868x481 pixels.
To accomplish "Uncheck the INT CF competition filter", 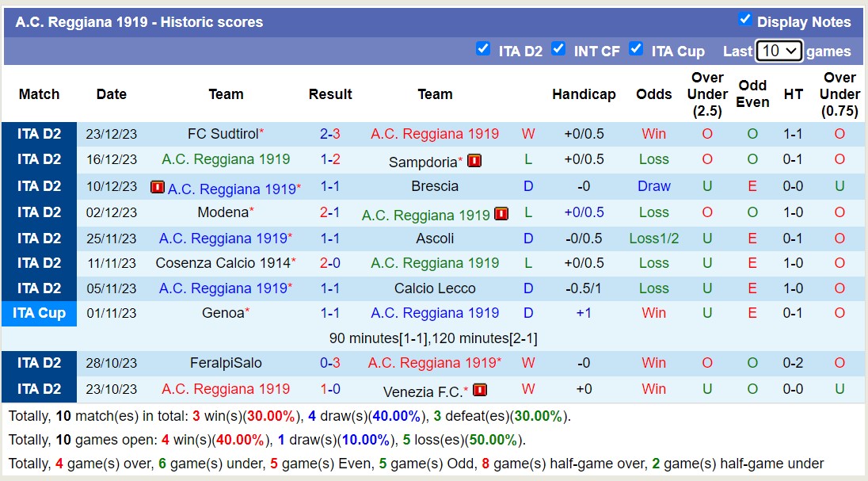I will click(558, 49).
